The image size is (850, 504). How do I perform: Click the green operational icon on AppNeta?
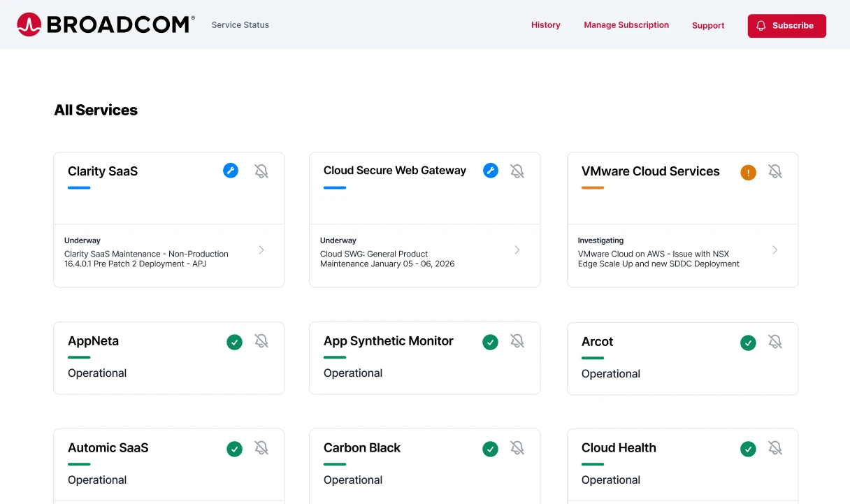click(234, 342)
